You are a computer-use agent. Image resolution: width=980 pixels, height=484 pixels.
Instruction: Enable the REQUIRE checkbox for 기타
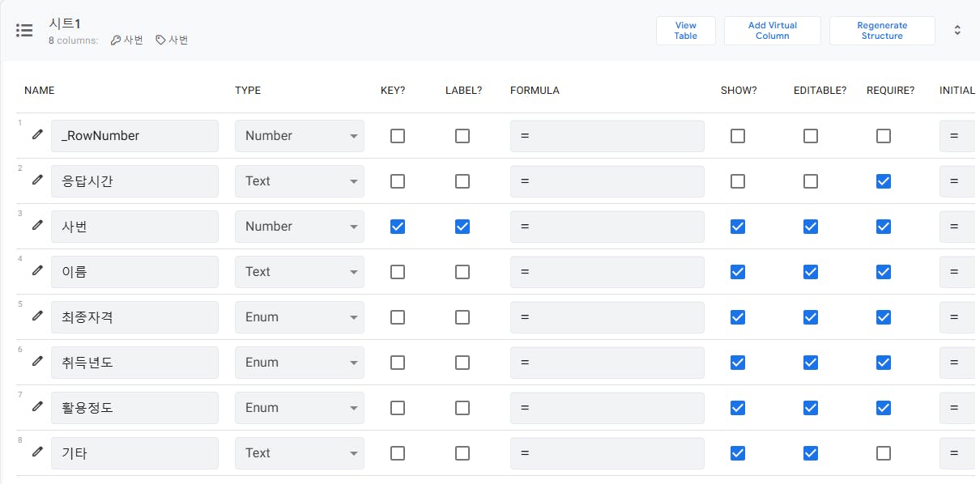coord(884,453)
